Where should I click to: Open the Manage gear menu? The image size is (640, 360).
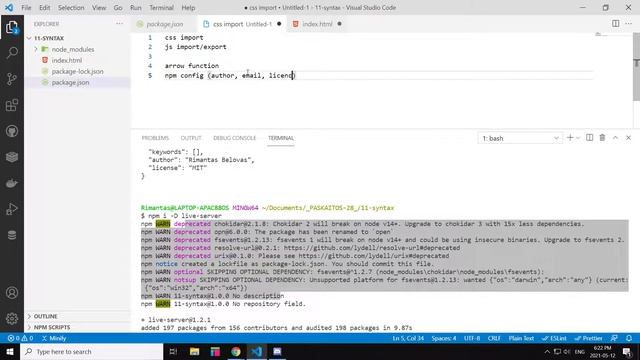(12, 318)
